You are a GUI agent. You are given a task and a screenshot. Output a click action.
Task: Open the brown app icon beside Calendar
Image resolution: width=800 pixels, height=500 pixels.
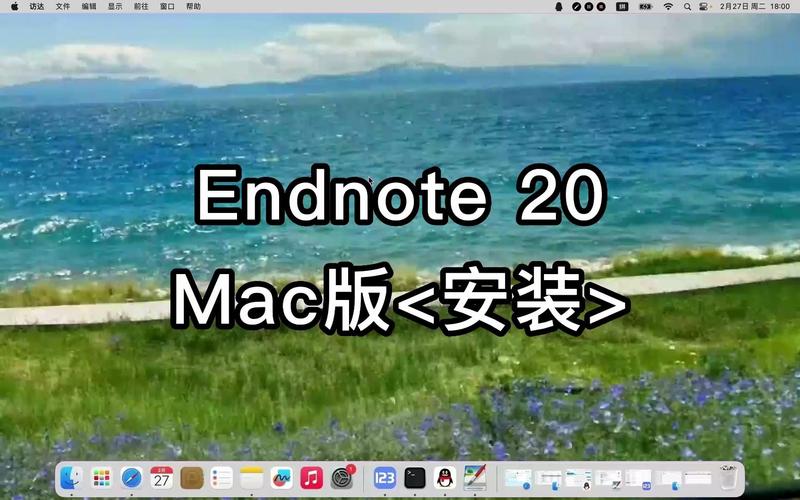tap(192, 478)
